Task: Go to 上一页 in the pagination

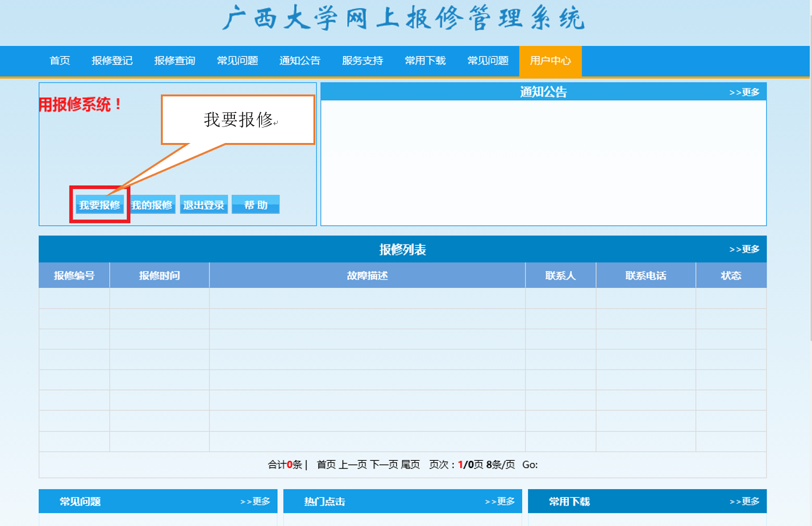Action: pyautogui.click(x=353, y=465)
